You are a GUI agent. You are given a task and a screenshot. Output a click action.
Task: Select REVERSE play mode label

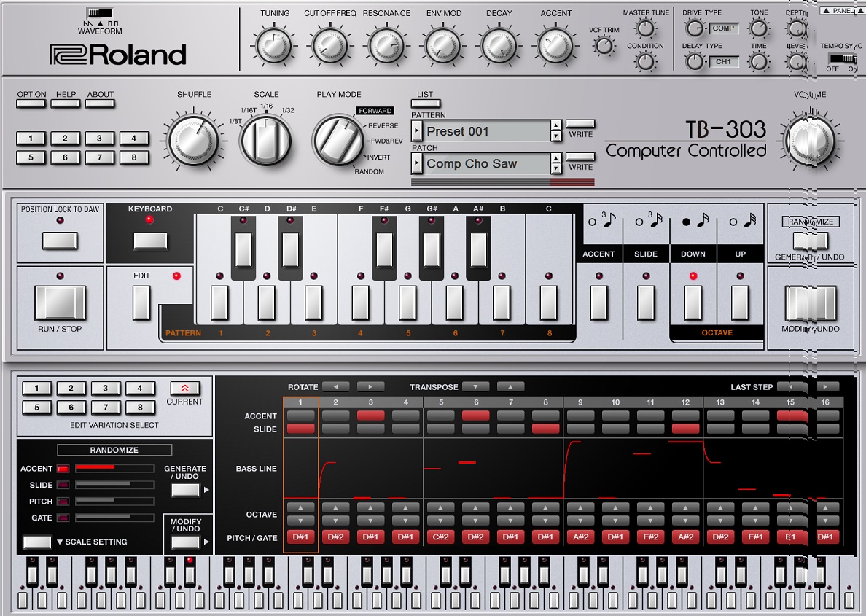383,125
